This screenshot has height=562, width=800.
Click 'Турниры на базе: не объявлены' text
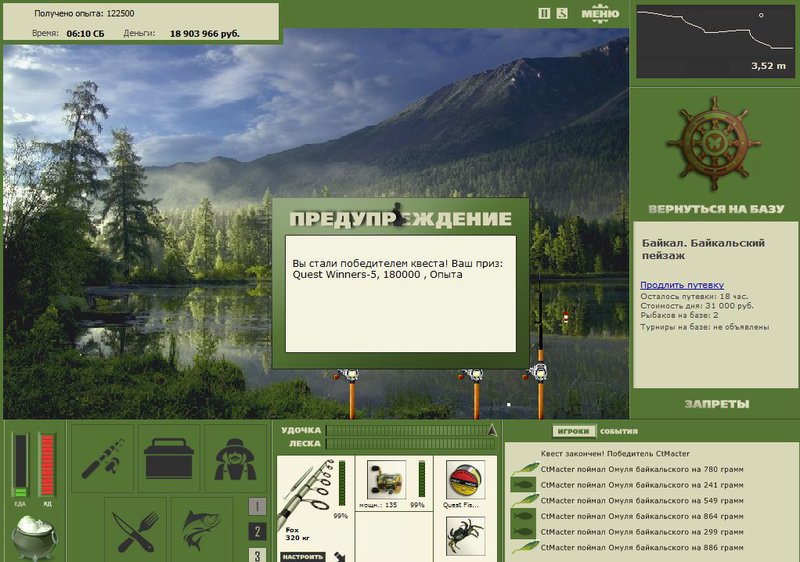[x=705, y=327]
